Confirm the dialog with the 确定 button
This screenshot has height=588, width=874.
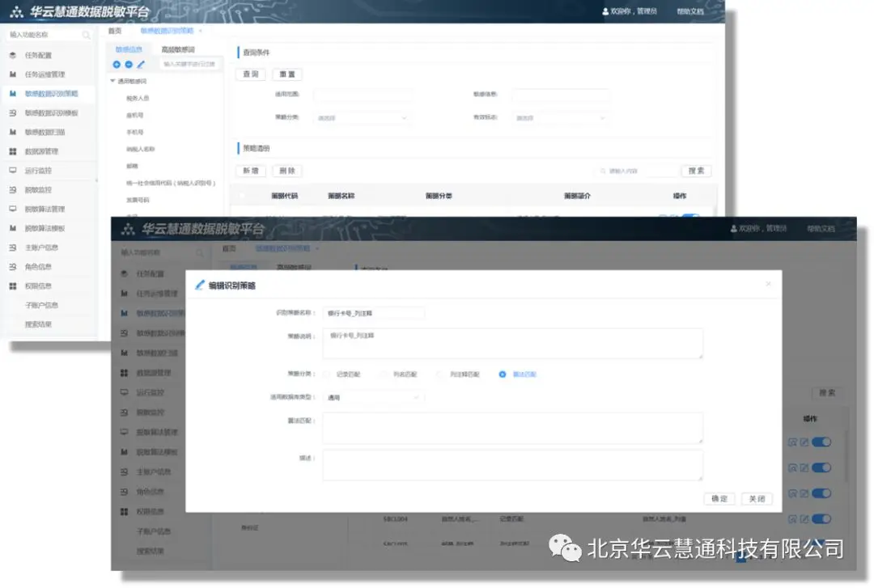(x=719, y=499)
